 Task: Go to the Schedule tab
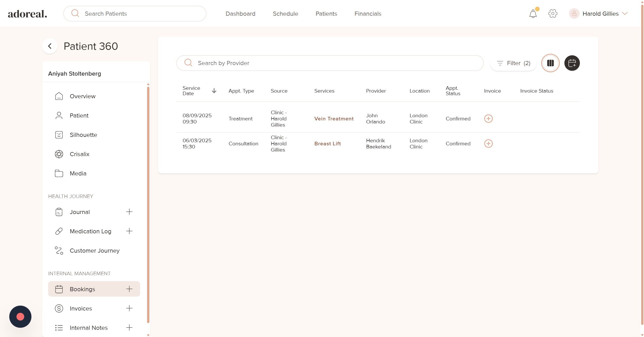pos(285,14)
